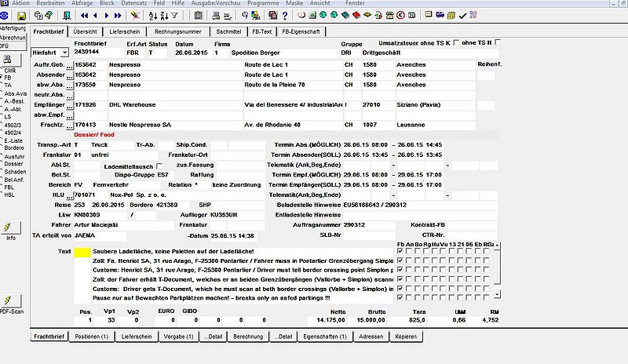This screenshot has width=628, height=364.
Task: Click the yellow highlighted Text field
Action: (x=82, y=252)
